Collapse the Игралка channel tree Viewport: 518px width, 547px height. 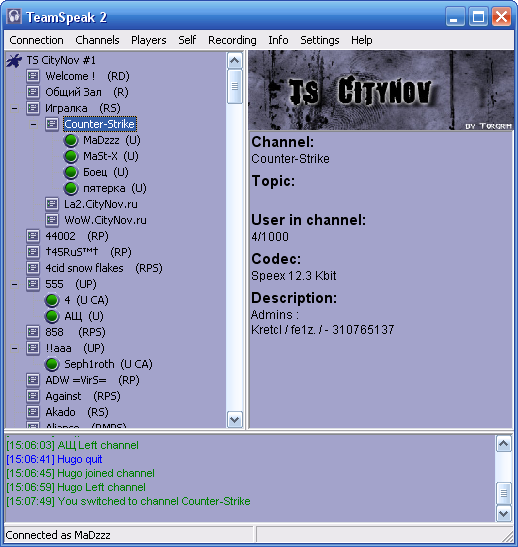click(x=14, y=108)
